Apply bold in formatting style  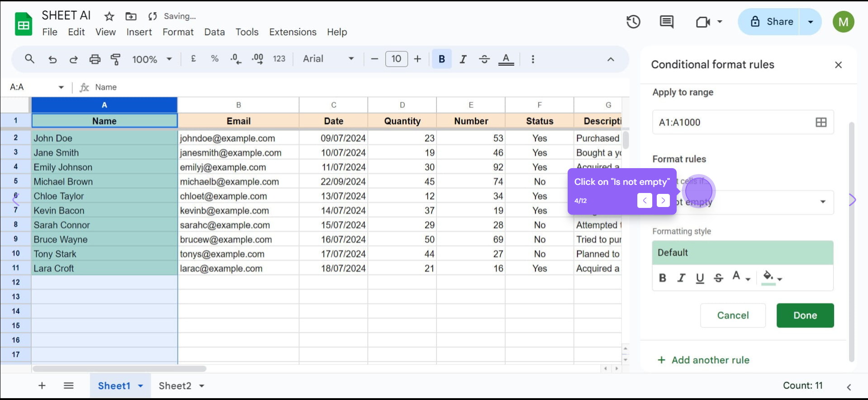[x=663, y=278]
